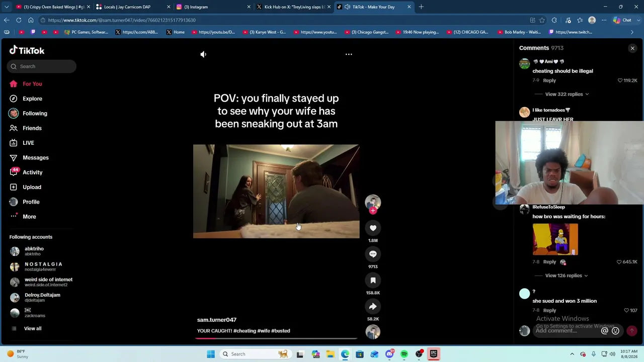Click the Add comment field
Image resolution: width=644 pixels, height=362 pixels.
(x=566, y=331)
